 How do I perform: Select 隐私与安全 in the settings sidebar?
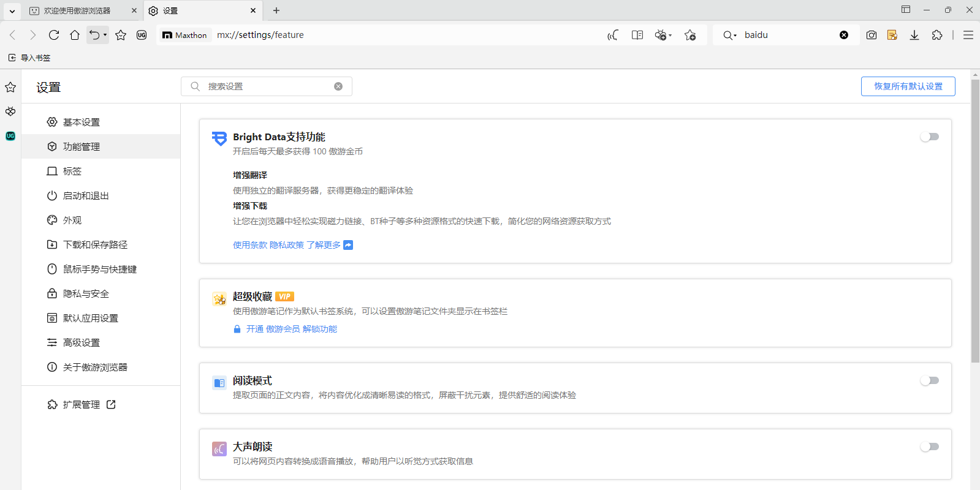(x=86, y=294)
